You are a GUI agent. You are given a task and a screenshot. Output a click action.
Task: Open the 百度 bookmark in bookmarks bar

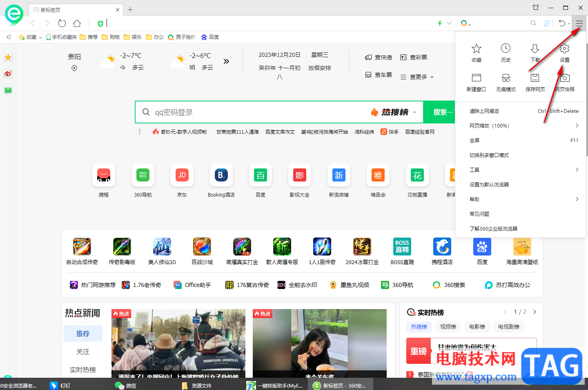[210, 37]
